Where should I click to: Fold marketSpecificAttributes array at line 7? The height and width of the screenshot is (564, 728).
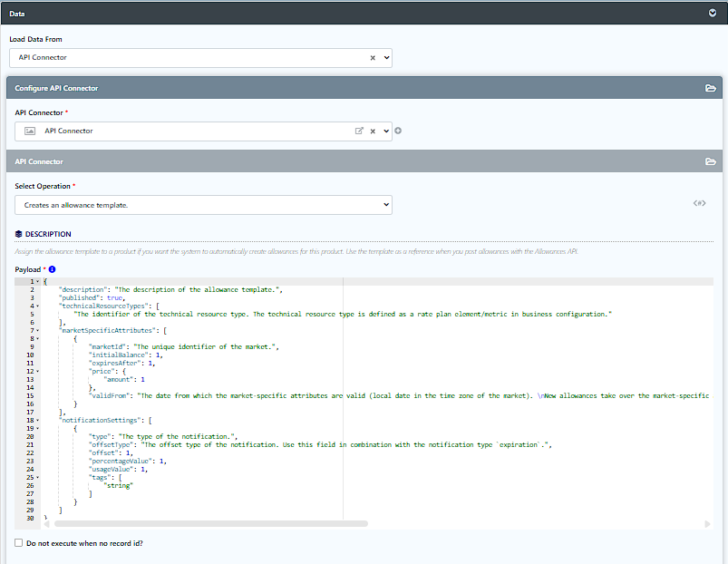pyautogui.click(x=37, y=330)
